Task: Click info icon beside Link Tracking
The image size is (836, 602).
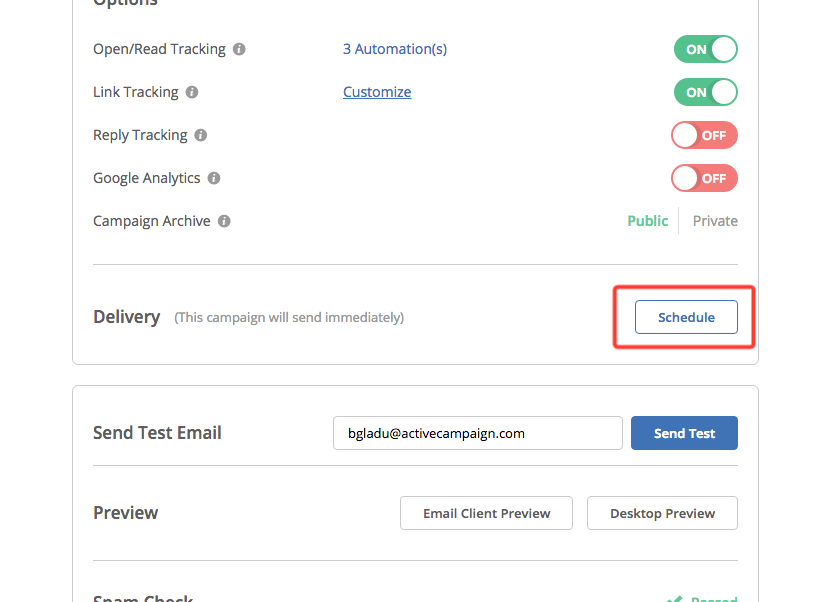Action: click(192, 92)
